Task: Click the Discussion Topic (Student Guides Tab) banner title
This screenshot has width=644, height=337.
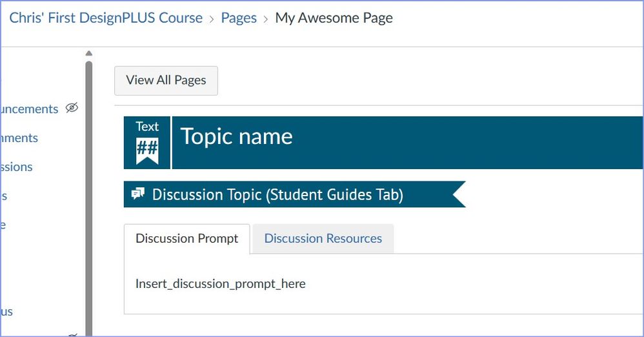Action: 277,194
